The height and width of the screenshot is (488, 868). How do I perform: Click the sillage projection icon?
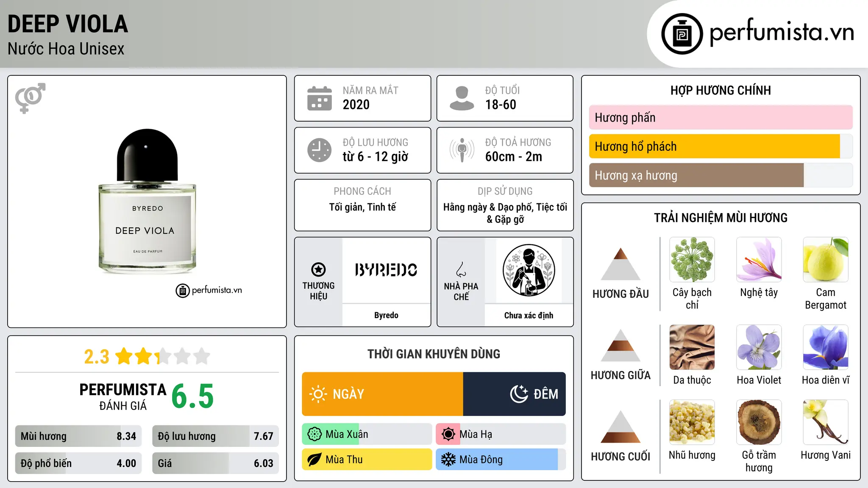pos(462,150)
